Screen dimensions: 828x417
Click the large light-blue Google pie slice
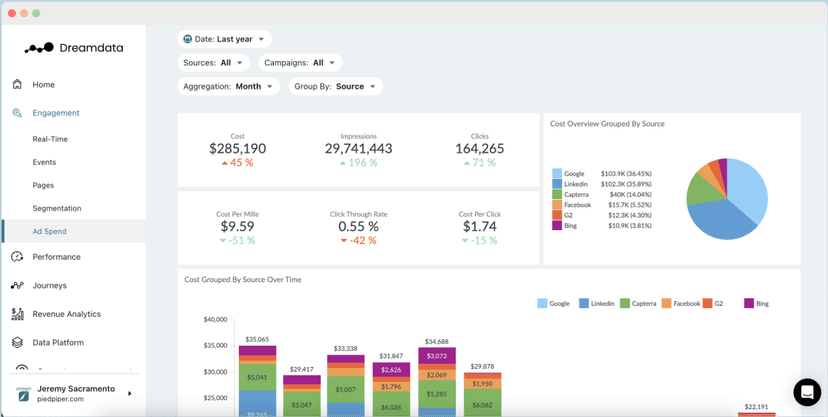click(x=748, y=188)
